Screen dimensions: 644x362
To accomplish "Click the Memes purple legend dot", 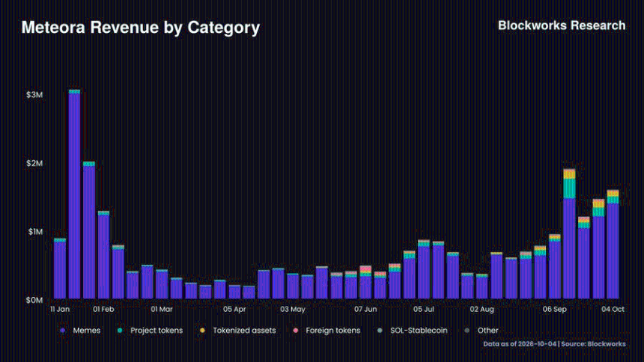I will [x=62, y=331].
